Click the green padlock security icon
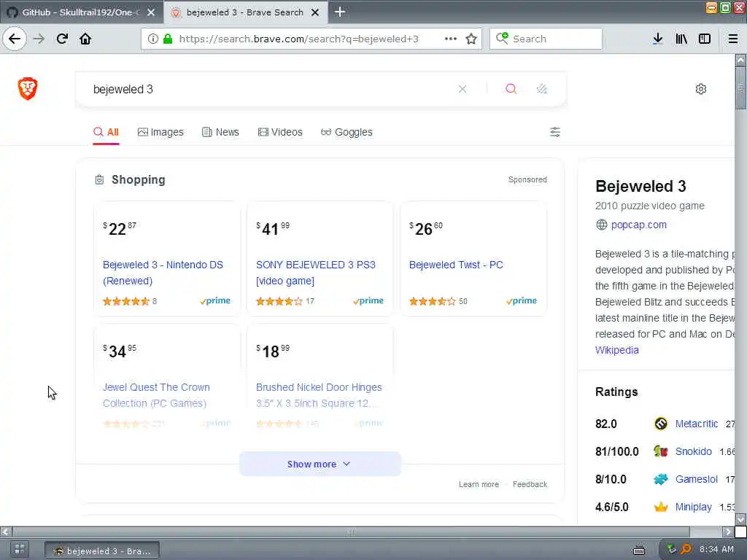Viewport: 747px width, 560px height. point(167,39)
